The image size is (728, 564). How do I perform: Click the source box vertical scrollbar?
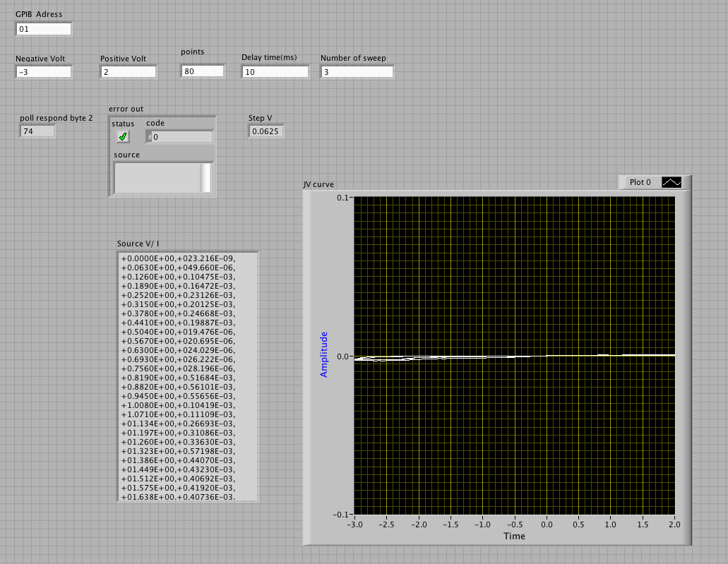click(205, 177)
